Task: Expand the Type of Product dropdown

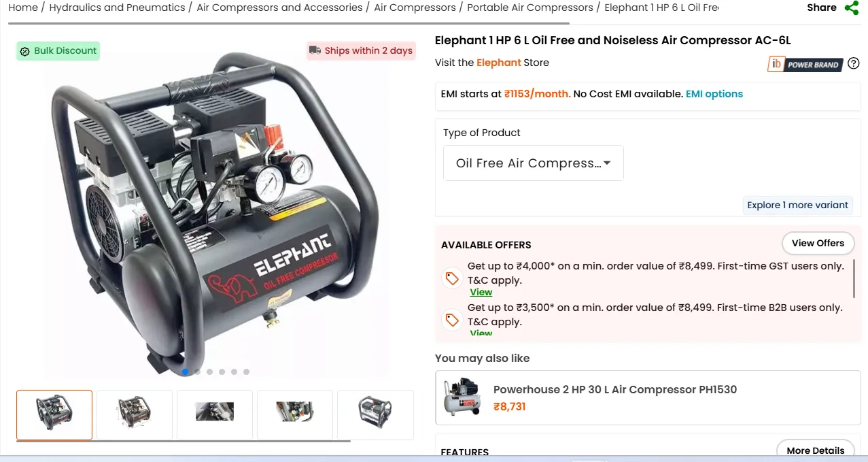Action: tap(534, 163)
